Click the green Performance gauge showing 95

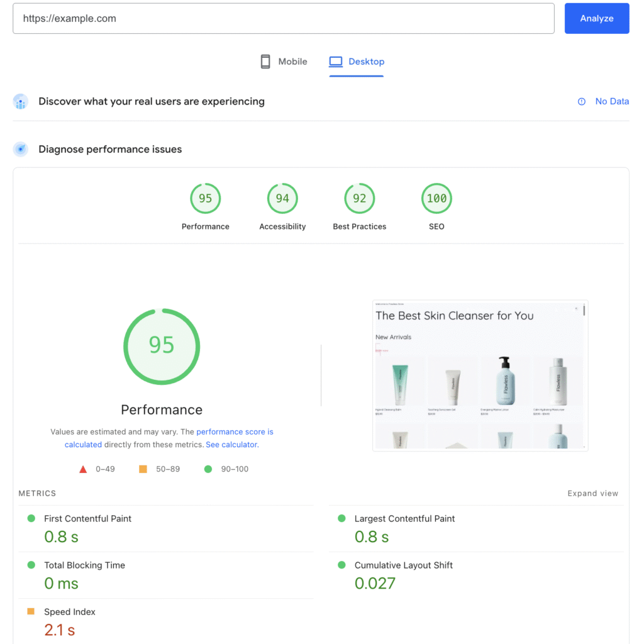point(162,347)
